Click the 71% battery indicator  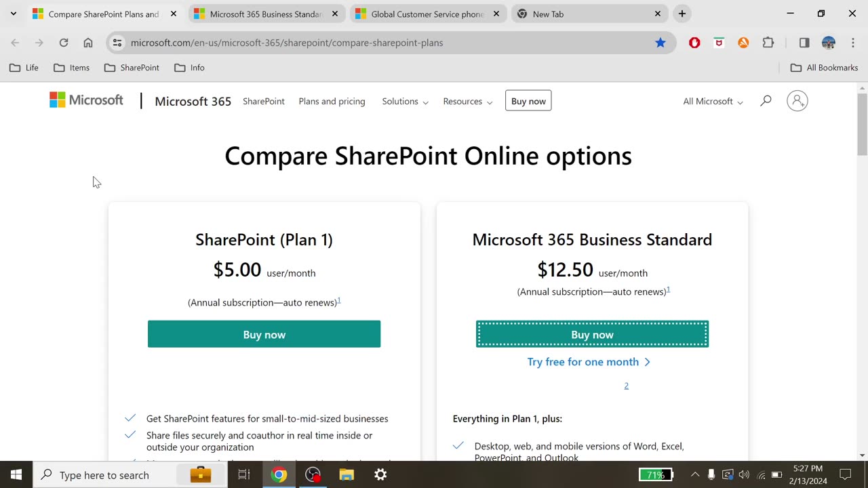(x=656, y=474)
